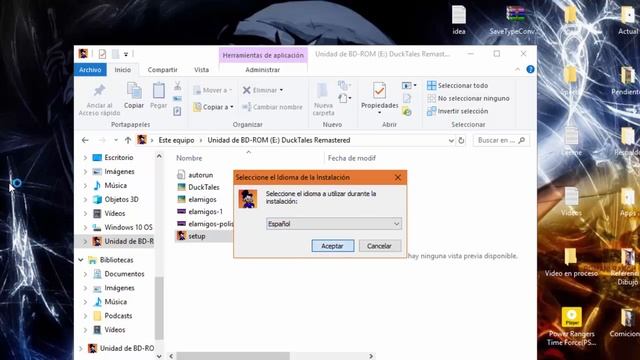Click the properties quick access toolbar icon
This screenshot has height=360, width=640.
click(x=102, y=54)
